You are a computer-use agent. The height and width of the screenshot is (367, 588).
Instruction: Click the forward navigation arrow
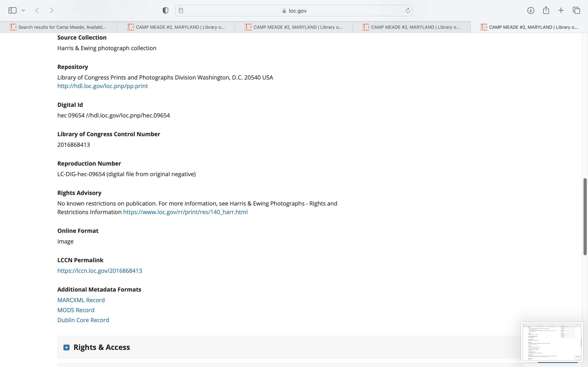pos(51,10)
